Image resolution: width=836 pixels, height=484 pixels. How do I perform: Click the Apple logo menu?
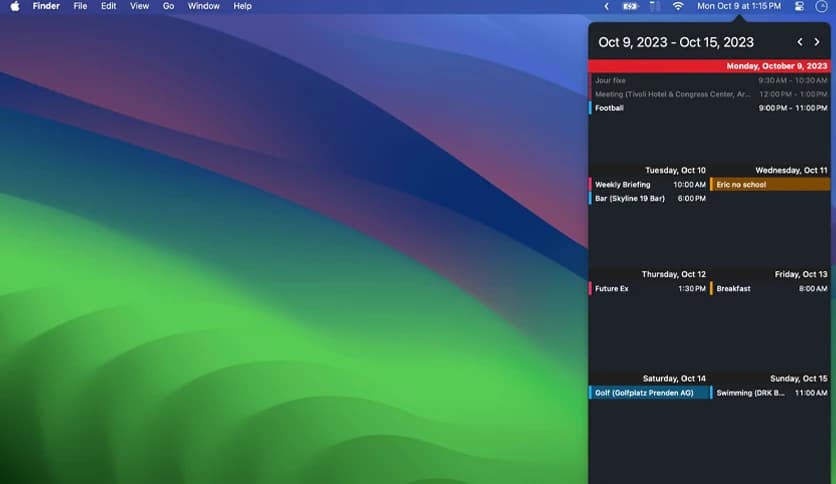pos(15,6)
